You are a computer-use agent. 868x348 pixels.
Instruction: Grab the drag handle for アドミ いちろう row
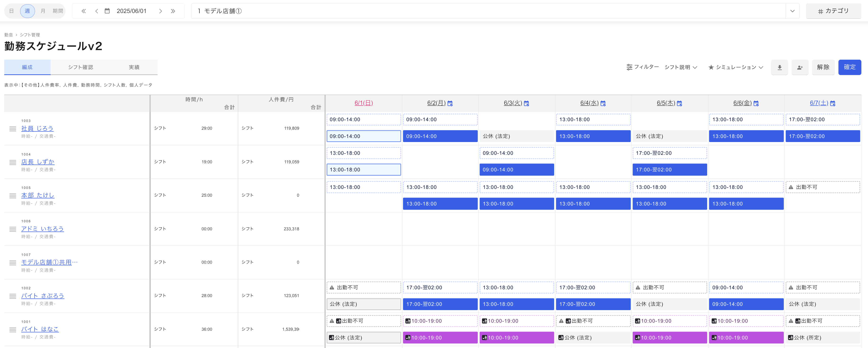coord(13,229)
